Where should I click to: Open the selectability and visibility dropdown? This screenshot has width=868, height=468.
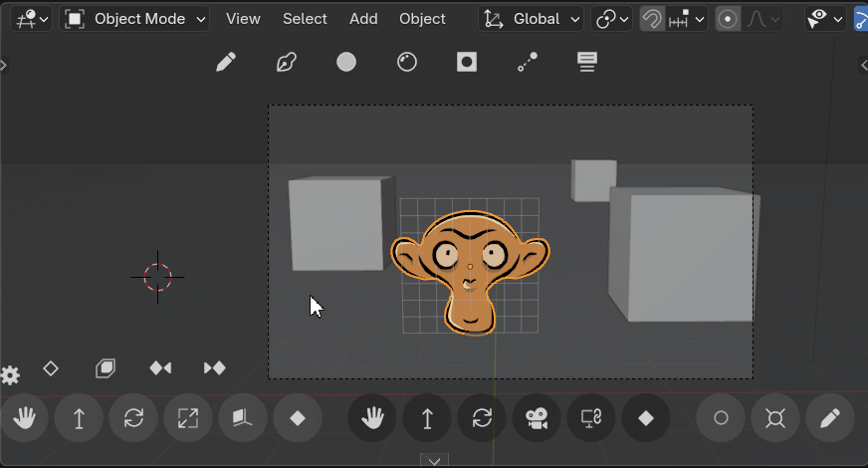(x=825, y=19)
